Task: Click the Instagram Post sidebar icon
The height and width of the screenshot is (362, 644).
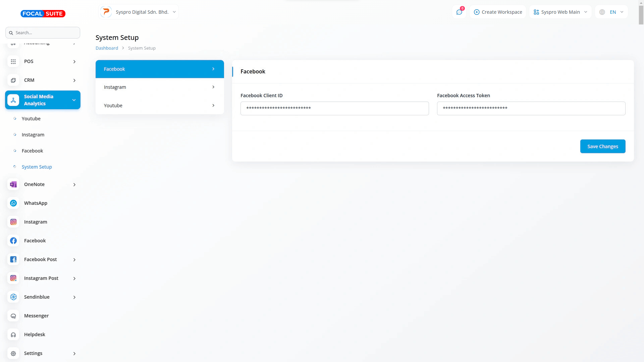Action: [x=13, y=278]
